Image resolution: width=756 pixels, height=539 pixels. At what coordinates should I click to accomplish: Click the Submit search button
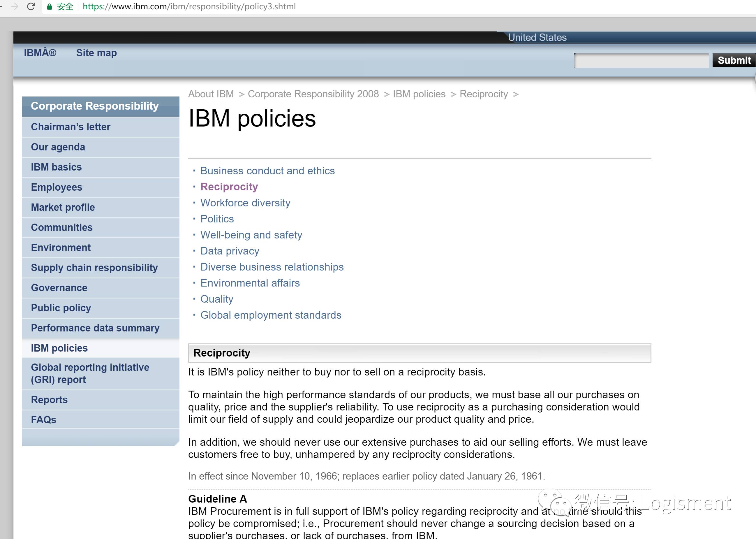(734, 60)
